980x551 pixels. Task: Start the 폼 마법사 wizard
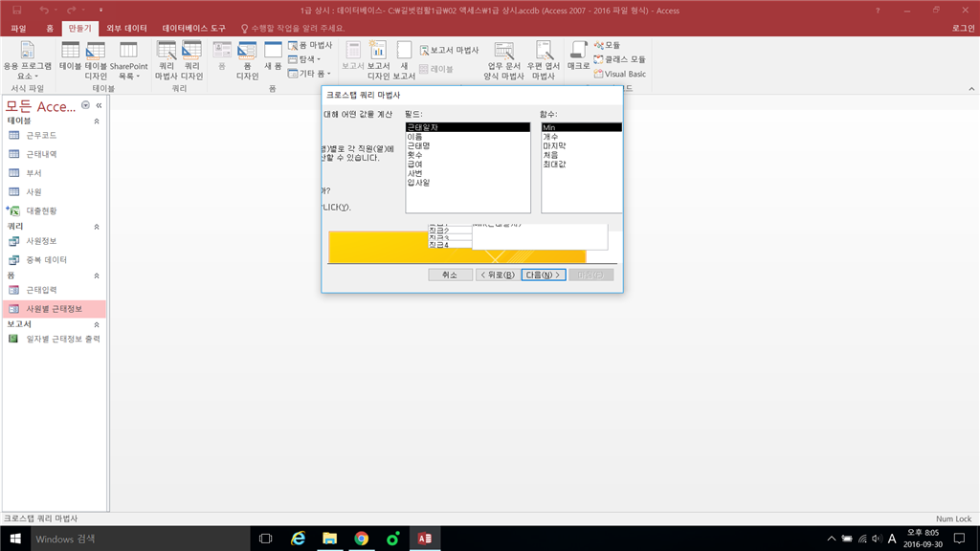tap(310, 45)
